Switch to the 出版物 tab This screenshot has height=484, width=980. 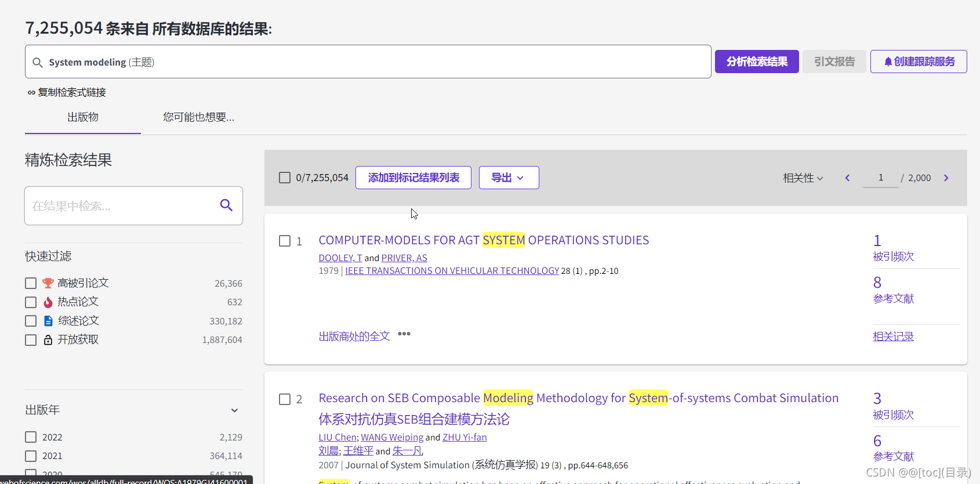click(83, 117)
